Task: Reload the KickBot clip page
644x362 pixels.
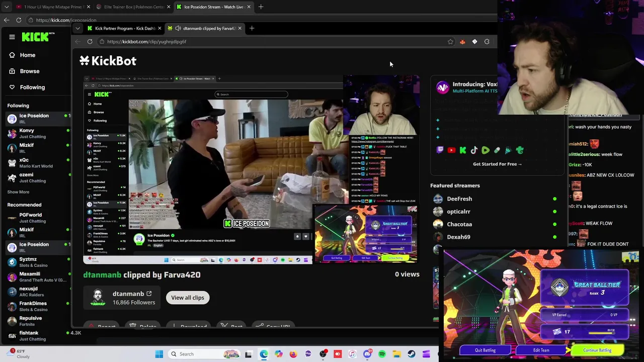Action: coord(90,42)
